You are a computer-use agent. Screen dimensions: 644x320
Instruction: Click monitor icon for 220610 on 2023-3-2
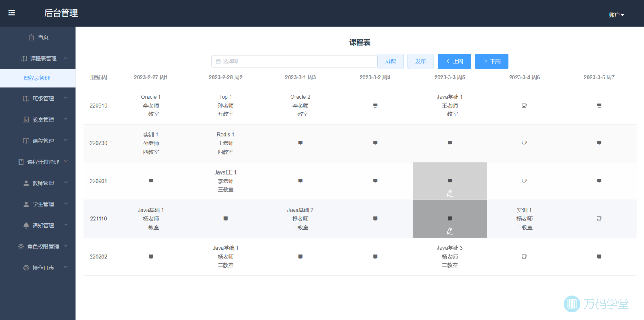(x=375, y=106)
